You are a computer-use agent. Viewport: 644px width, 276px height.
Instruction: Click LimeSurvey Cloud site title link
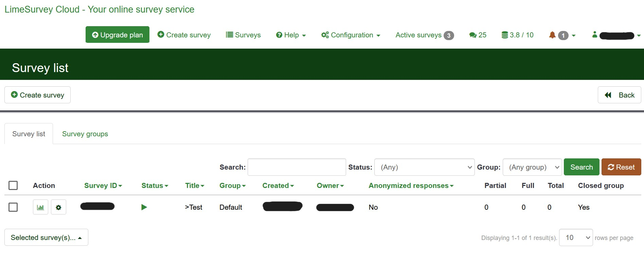pos(99,10)
